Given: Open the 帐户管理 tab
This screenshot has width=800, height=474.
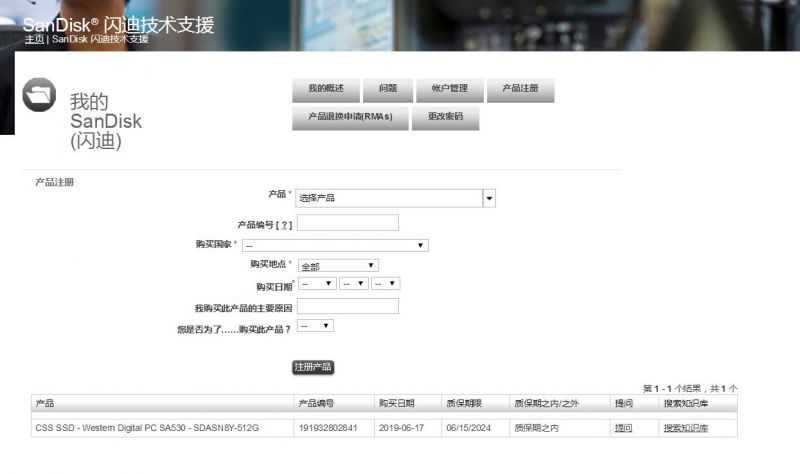Looking at the screenshot, I should 449,89.
